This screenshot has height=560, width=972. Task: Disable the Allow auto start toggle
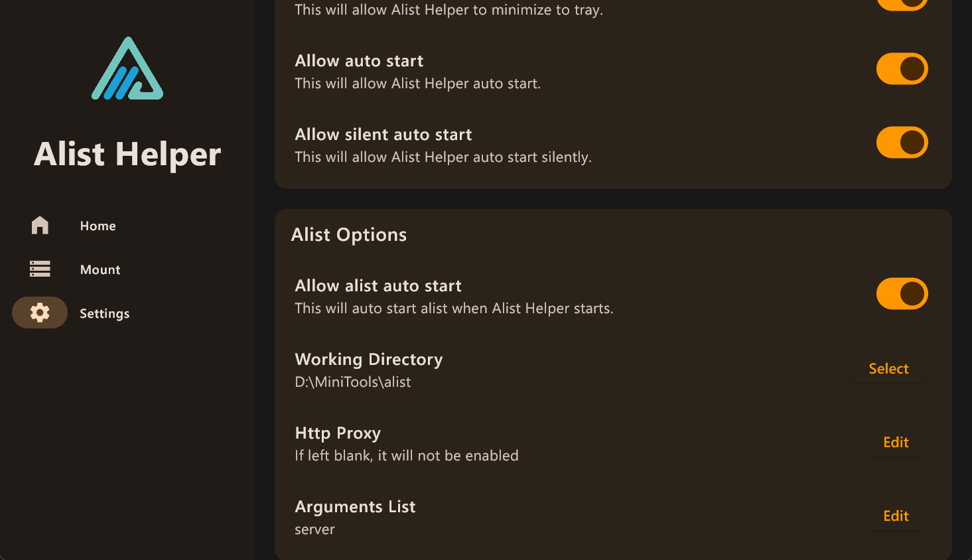click(x=902, y=68)
